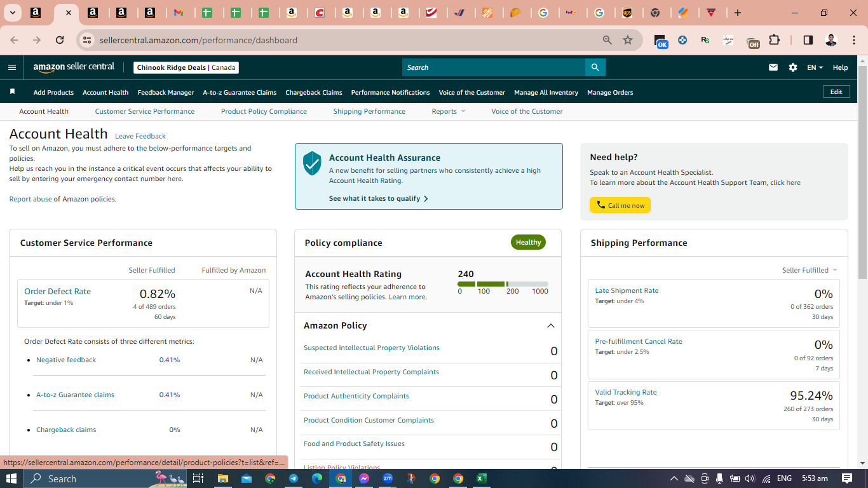
Task: Open Performance Notifications menu item
Action: pyautogui.click(x=390, y=92)
